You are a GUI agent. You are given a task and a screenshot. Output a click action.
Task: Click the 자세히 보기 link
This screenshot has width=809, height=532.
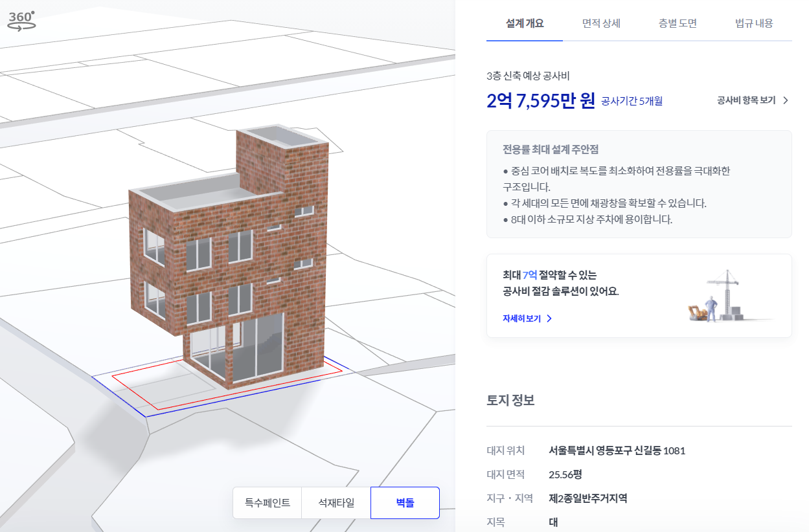523,318
